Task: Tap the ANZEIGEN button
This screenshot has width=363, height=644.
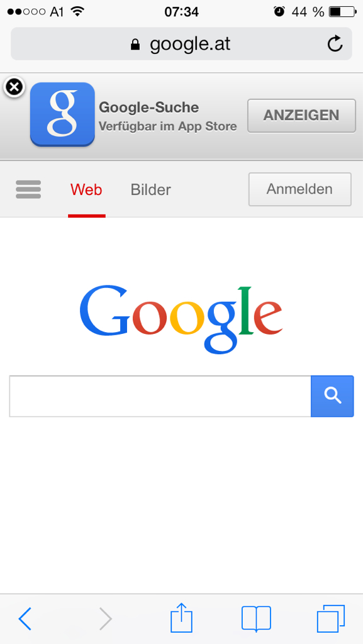Action: (x=301, y=116)
